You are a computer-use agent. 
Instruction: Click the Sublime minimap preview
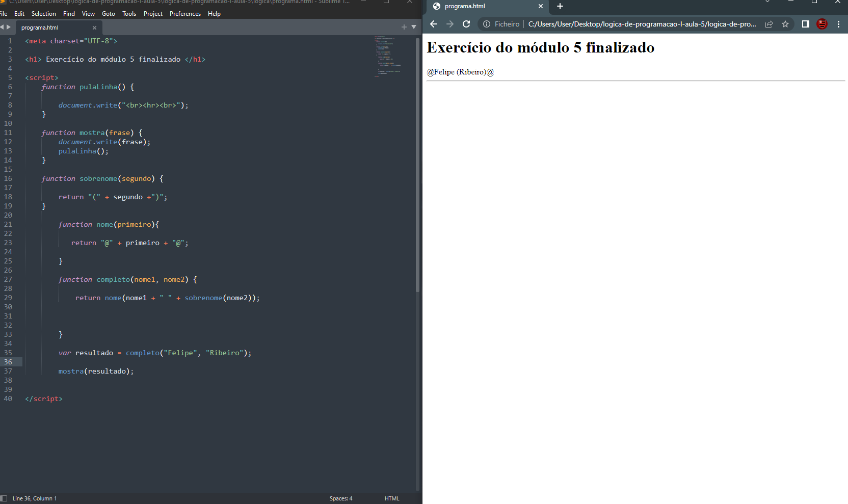click(x=388, y=56)
